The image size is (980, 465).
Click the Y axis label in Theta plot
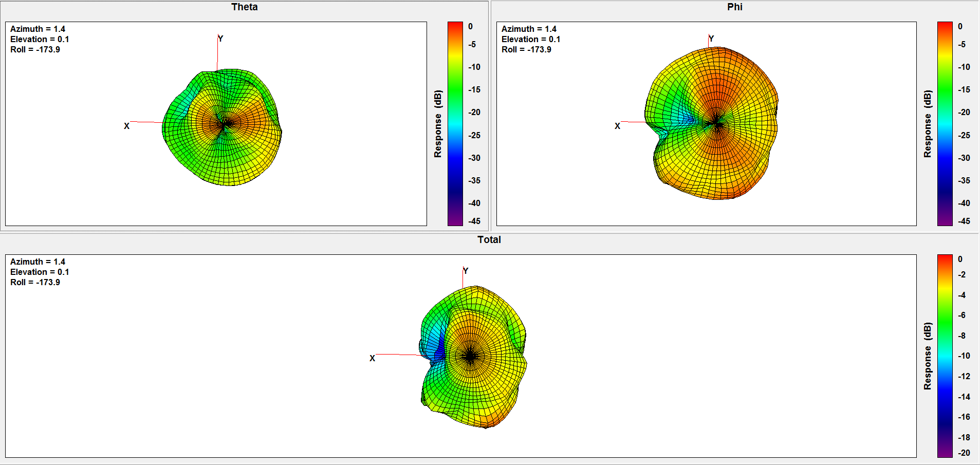pos(220,39)
